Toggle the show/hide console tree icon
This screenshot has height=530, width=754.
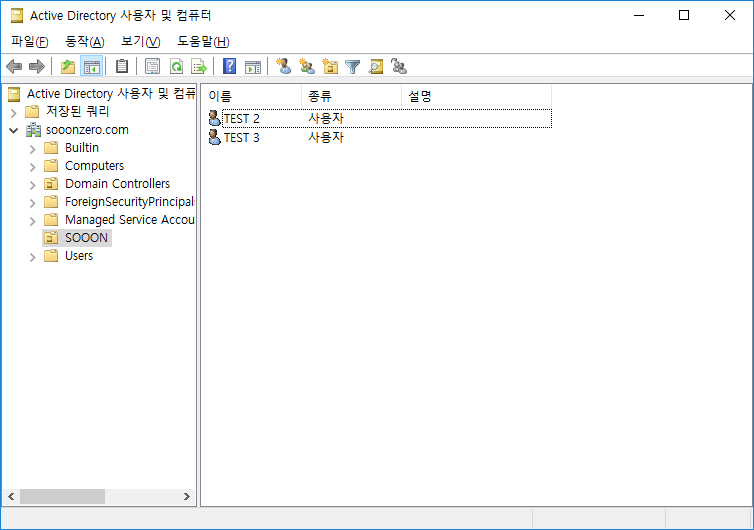point(91,66)
